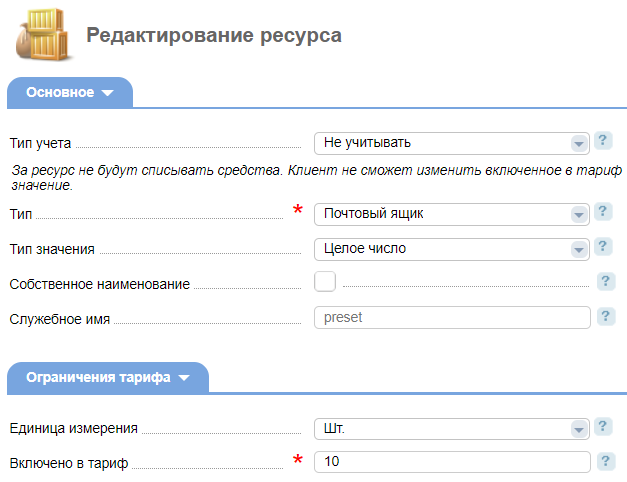Open Тип значения dropdown Целое число

[x=451, y=249]
